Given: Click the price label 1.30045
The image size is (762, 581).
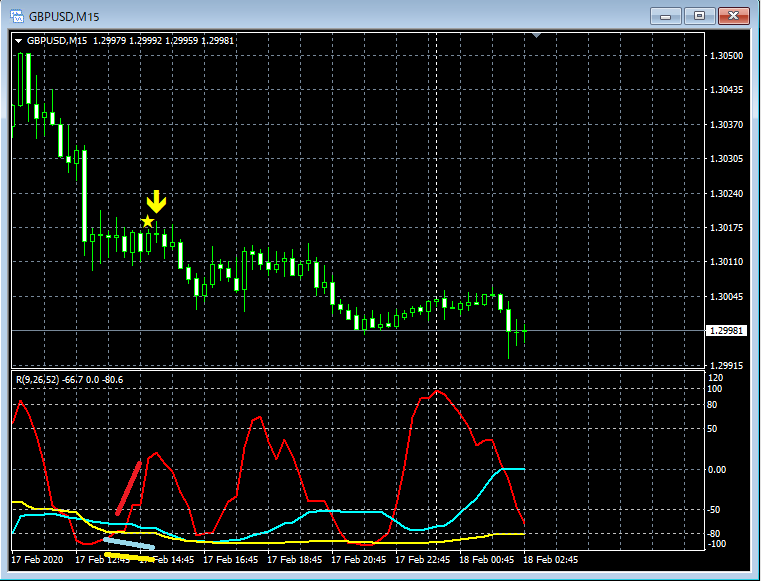Looking at the screenshot, I should (726, 296).
